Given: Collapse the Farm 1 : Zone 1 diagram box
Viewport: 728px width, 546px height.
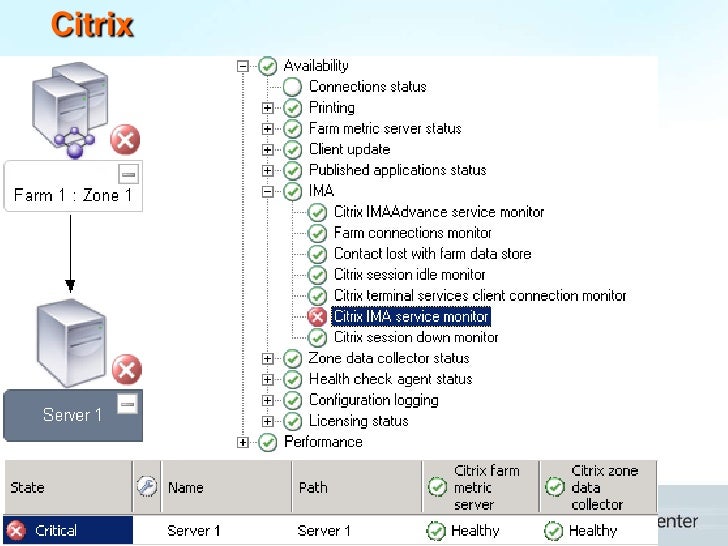Looking at the screenshot, I should pos(129,174).
